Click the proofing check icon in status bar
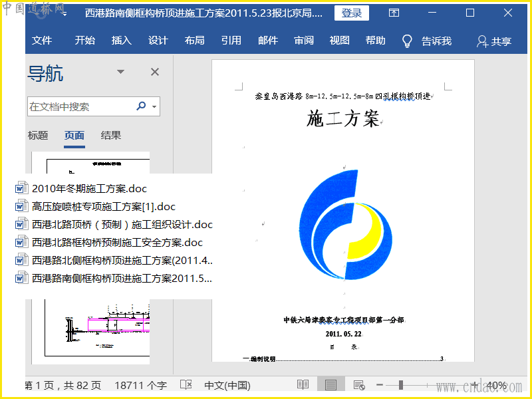This screenshot has height=399, width=532. point(186,385)
